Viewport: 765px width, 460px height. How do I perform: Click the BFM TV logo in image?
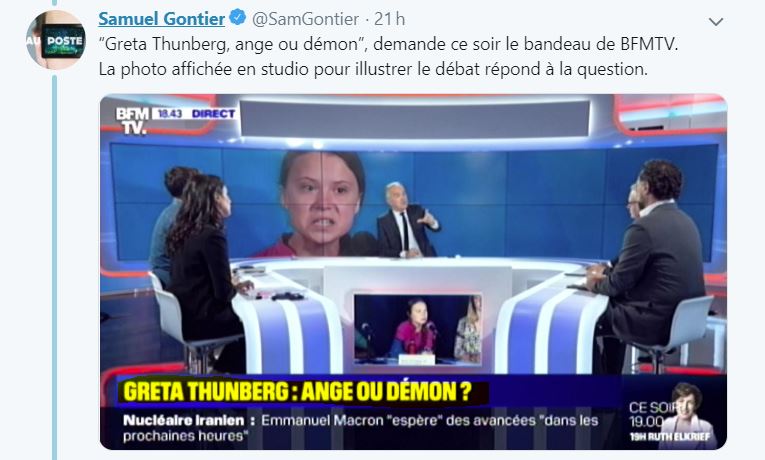[x=132, y=120]
